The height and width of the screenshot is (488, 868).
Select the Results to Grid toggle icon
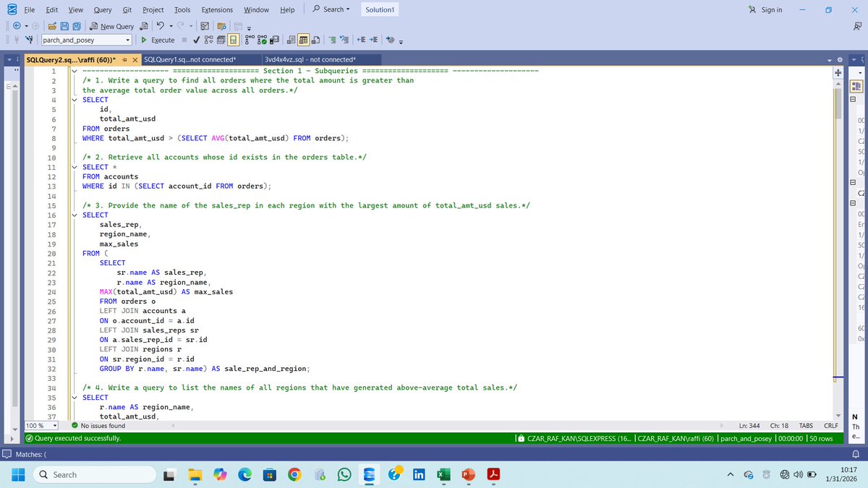tap(304, 40)
